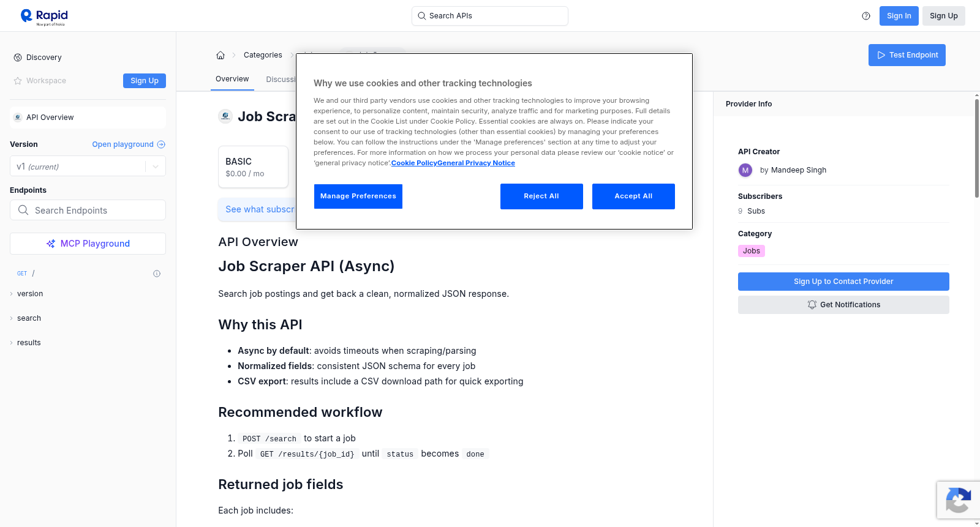This screenshot has width=980, height=527.
Task: Click the sidebar Sign Up button
Action: (145, 81)
